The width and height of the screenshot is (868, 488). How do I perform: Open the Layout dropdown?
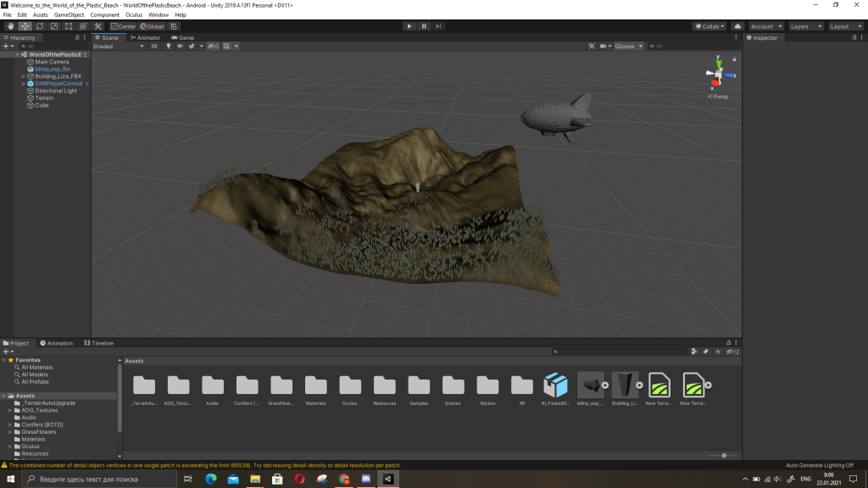pos(846,26)
